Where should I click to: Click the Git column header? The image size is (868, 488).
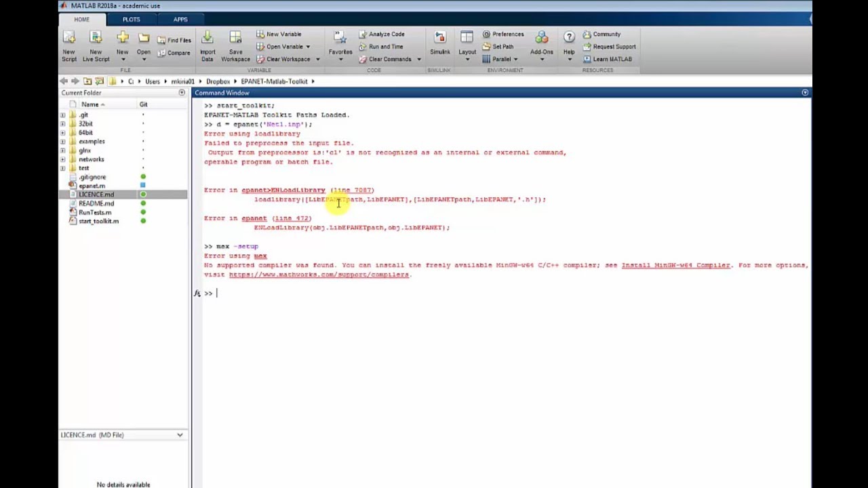143,104
